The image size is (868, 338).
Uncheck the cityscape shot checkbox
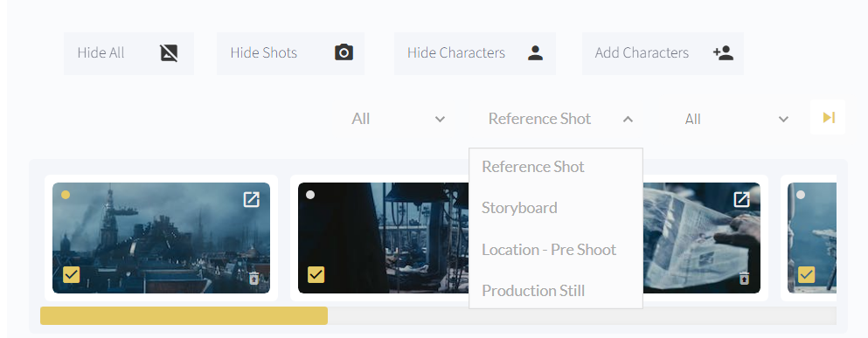pos(72,274)
